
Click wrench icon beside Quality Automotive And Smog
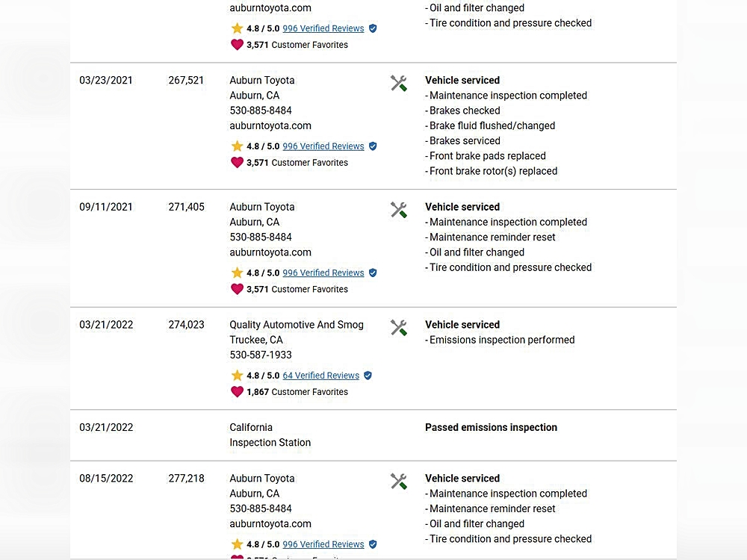tap(399, 328)
